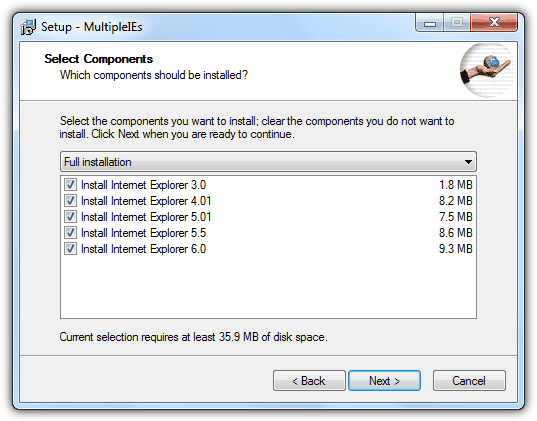Return to previous page with Back
This screenshot has width=537, height=421.
(309, 381)
